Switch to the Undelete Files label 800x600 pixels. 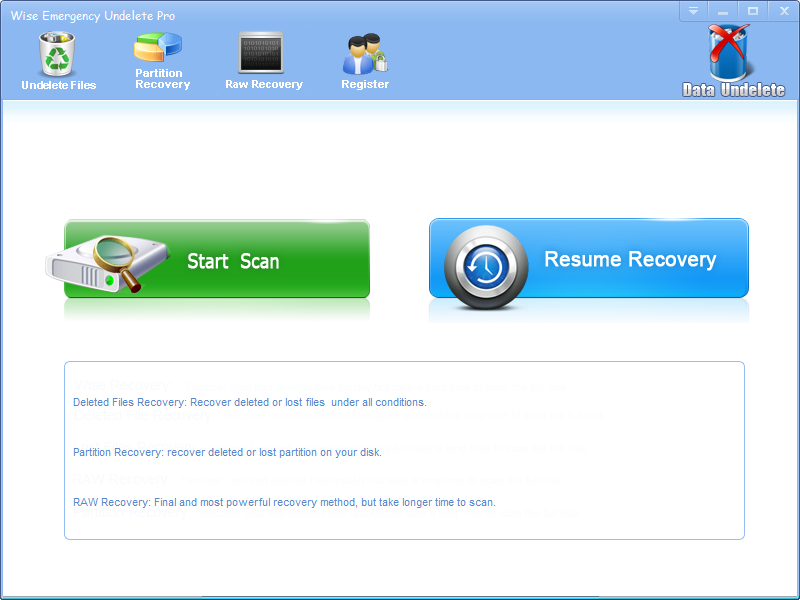[x=59, y=85]
